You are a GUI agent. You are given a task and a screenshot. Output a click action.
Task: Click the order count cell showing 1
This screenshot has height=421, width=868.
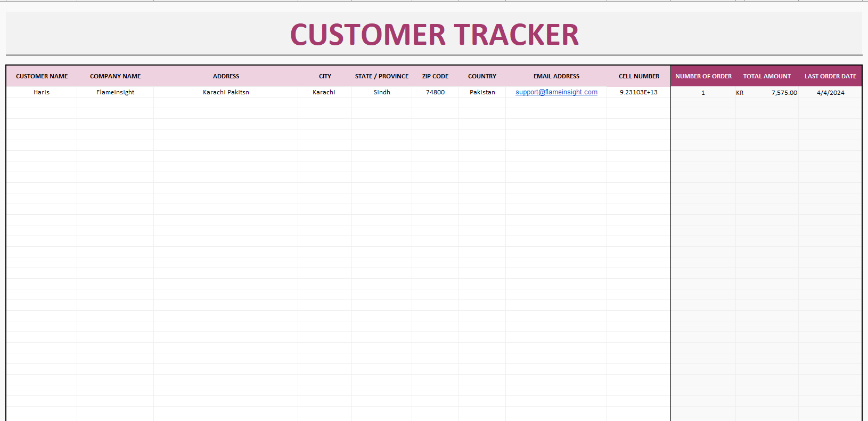click(x=703, y=93)
